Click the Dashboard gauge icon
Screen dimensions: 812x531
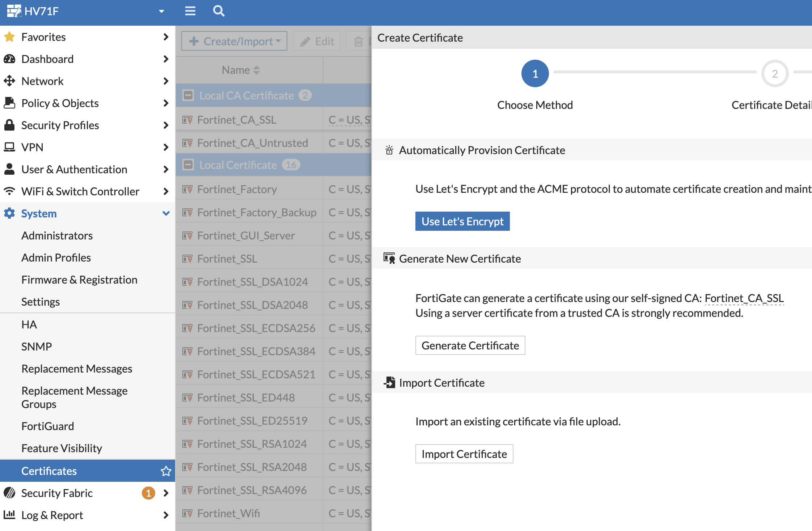pos(9,59)
